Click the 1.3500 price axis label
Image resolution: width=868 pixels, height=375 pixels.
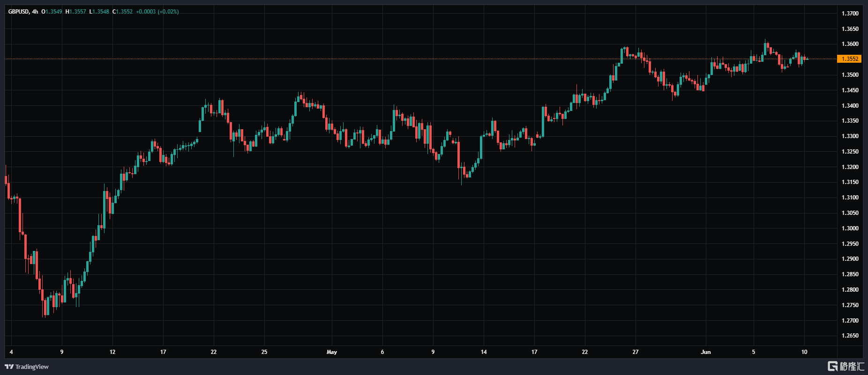pyautogui.click(x=850, y=75)
